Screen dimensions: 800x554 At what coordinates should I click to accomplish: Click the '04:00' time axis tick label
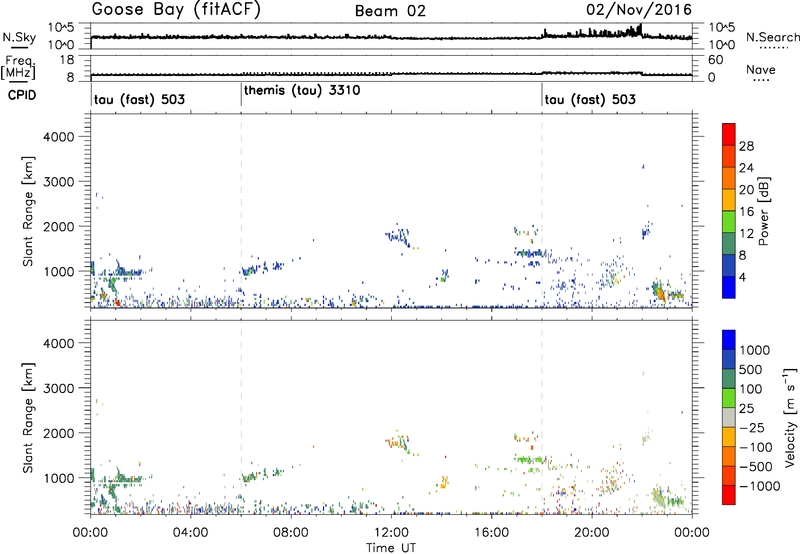tap(190, 533)
